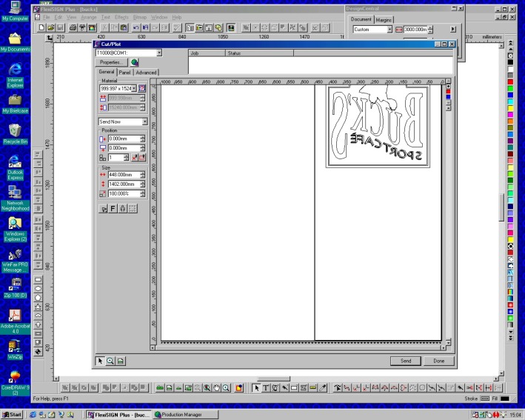Select the Arrow shape tool in the left toolbox

[x=39, y=324]
